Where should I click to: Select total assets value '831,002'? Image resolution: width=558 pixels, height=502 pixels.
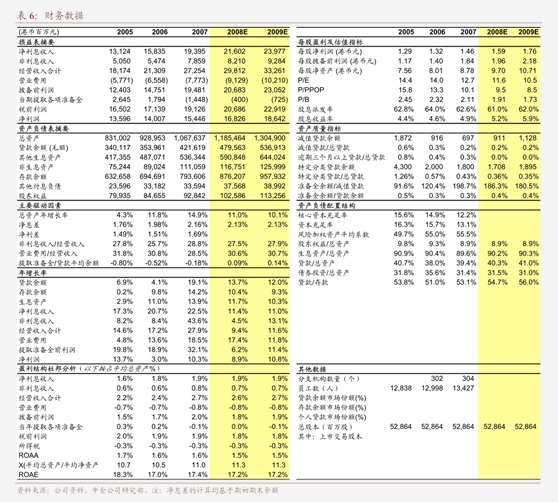pyautogui.click(x=118, y=138)
